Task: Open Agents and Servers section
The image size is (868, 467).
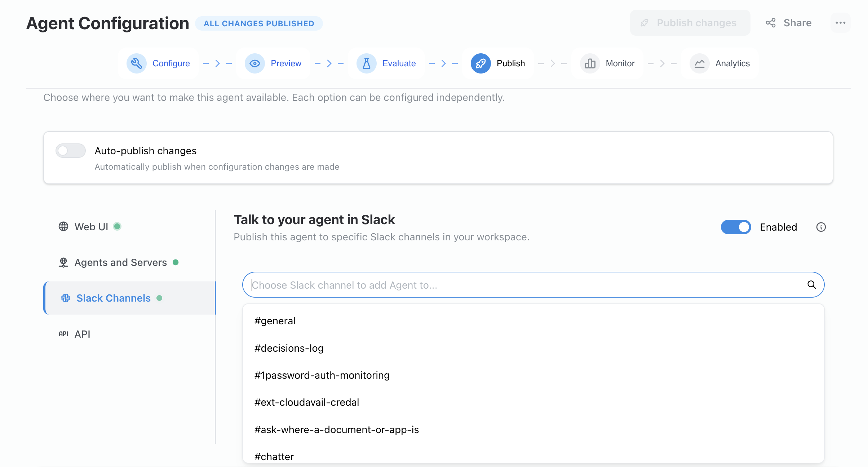Action: [x=120, y=262]
